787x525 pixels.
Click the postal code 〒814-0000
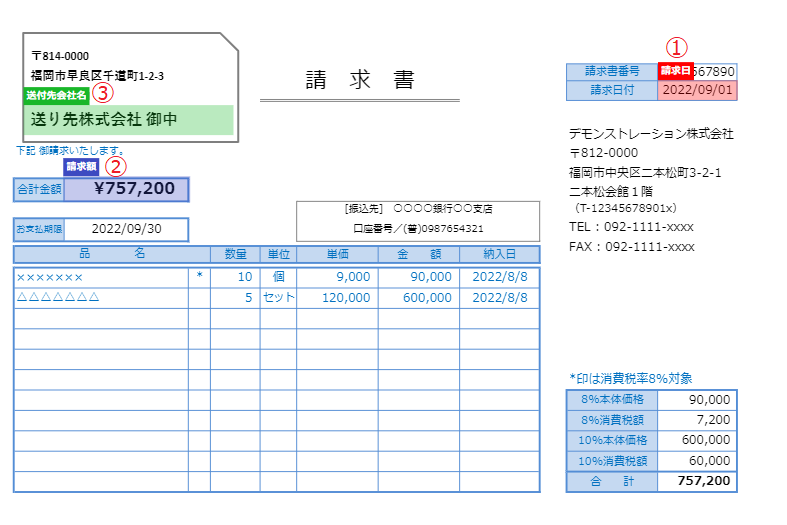click(x=60, y=56)
